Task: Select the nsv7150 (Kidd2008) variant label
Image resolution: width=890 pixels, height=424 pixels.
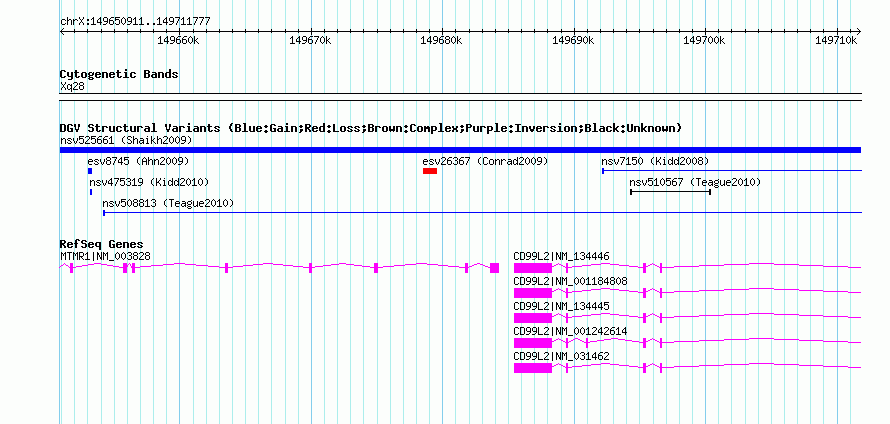Action: tap(655, 162)
